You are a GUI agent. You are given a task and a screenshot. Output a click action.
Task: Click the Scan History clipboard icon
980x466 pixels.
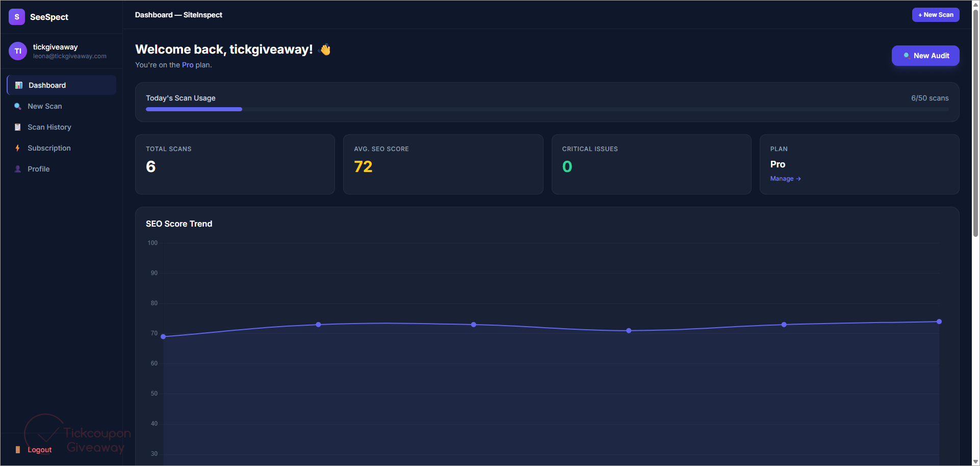tap(18, 127)
